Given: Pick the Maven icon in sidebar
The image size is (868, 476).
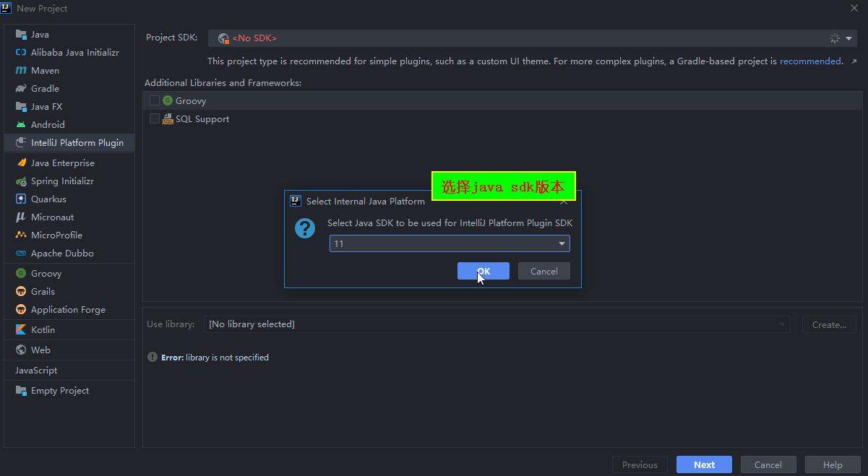Looking at the screenshot, I should [x=21, y=70].
